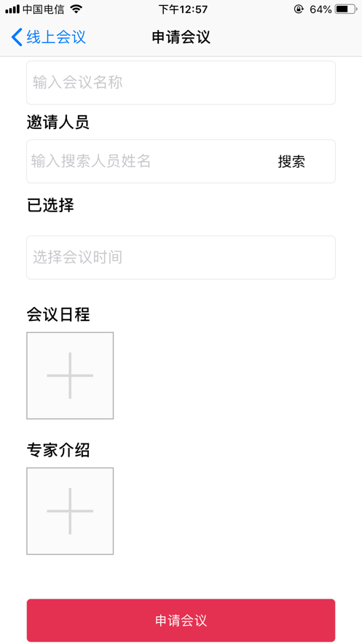Click the 下午12:57 clock in status bar

[183, 9]
